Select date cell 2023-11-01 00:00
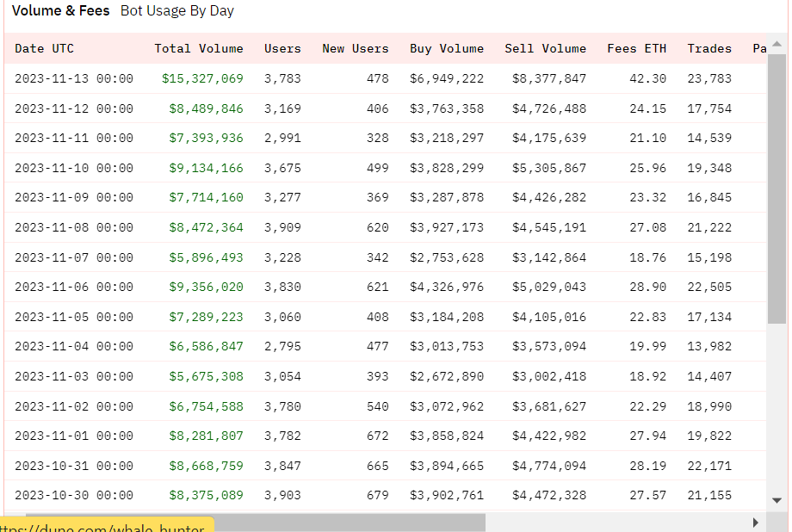 click(74, 436)
